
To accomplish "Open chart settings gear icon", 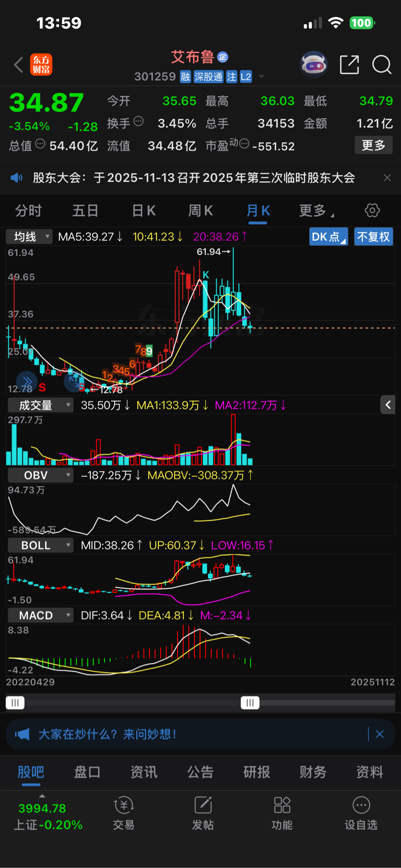I will (x=372, y=210).
